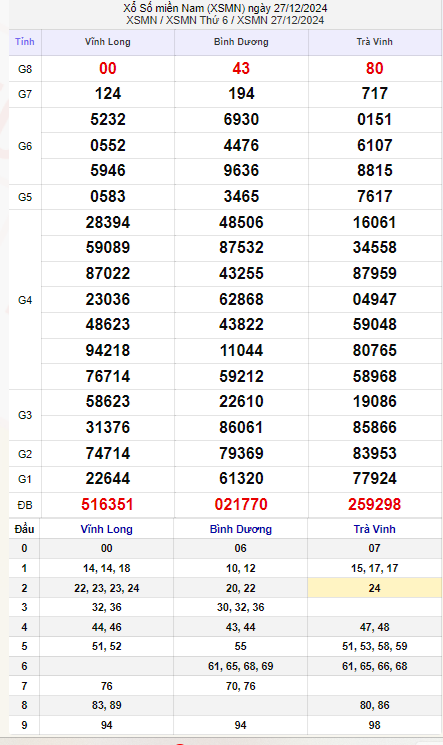The height and width of the screenshot is (745, 443).
Task: Open the XSMN breadcrumb link
Action: 141,20
